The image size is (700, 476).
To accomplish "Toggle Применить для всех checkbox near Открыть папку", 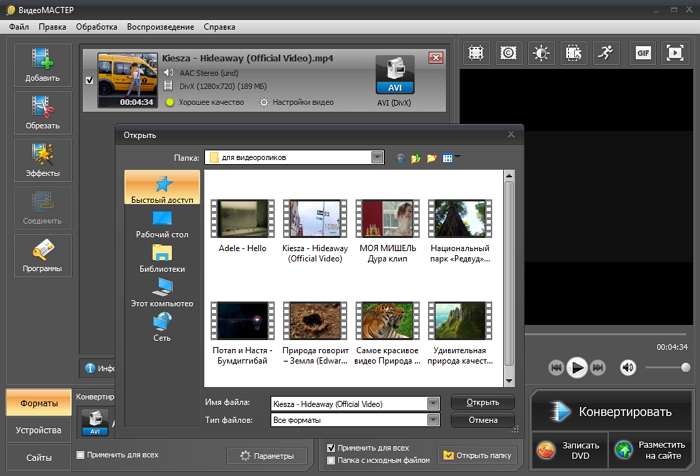I will (x=332, y=448).
